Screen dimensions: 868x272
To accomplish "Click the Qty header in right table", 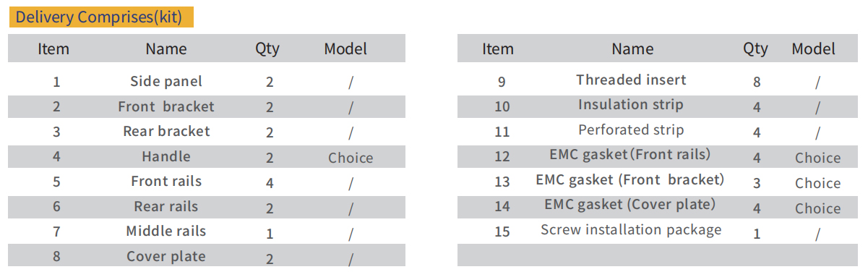I will (x=755, y=49).
